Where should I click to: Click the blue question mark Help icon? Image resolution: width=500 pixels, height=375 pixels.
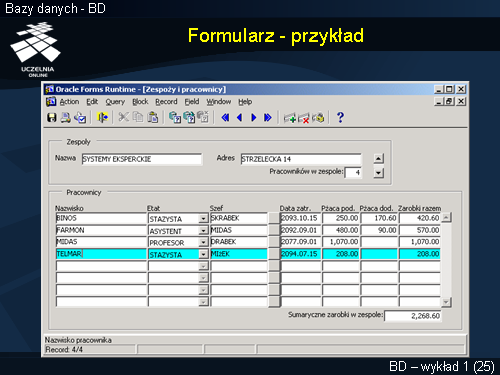point(340,117)
